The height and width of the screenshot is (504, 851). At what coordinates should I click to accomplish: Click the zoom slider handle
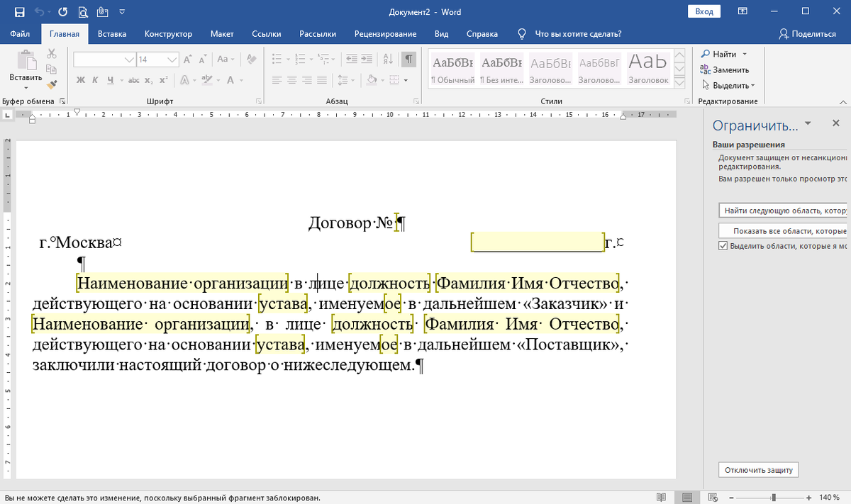(x=773, y=497)
